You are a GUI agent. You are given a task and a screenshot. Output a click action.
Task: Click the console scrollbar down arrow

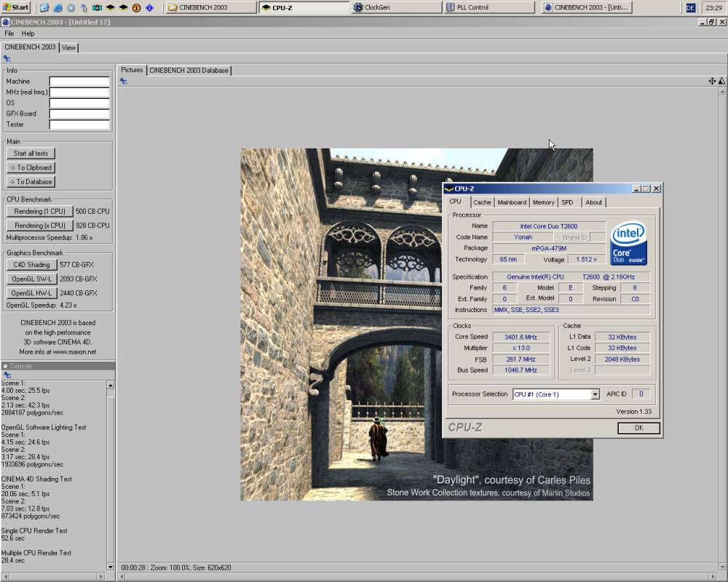(111, 567)
